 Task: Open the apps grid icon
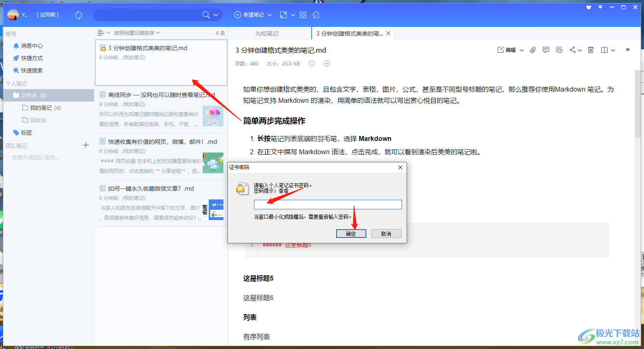click(x=303, y=15)
